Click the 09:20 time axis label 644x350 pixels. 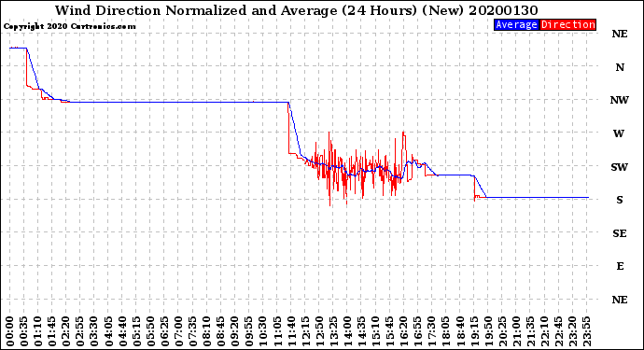(x=234, y=331)
